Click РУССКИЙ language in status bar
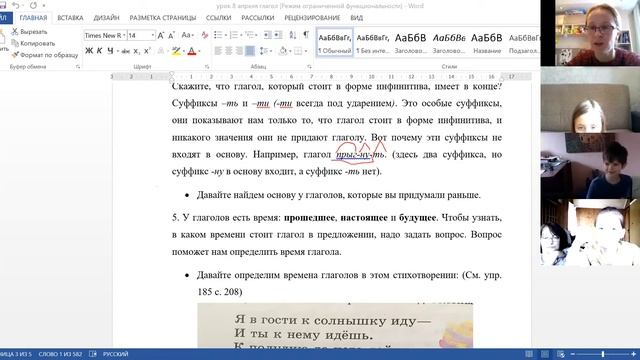 click(x=116, y=354)
